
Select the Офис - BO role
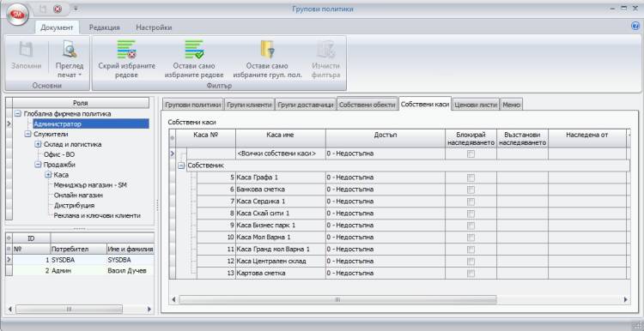(x=59, y=154)
